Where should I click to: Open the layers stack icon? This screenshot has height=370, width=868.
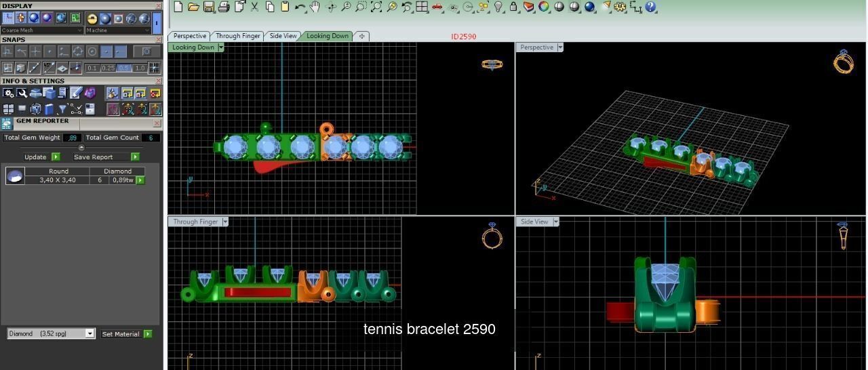529,7
